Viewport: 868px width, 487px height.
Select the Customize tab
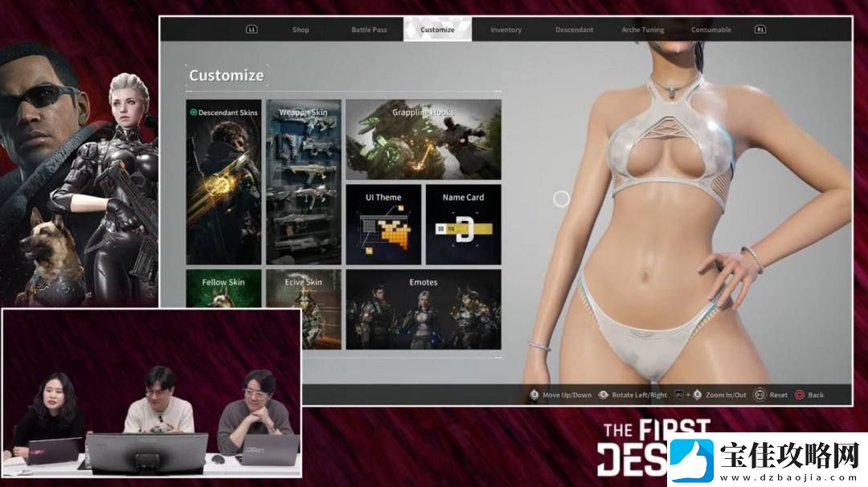[x=437, y=29]
